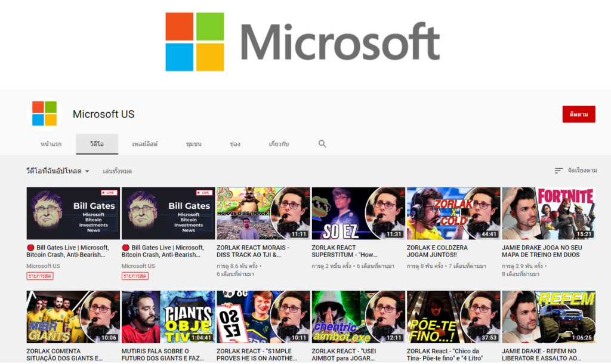Click the เล่นทั้งหมด play all link

tap(118, 171)
